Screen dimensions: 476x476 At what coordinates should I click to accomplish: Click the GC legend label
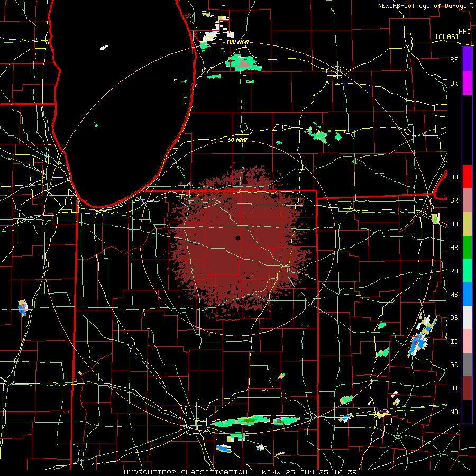pyautogui.click(x=454, y=365)
